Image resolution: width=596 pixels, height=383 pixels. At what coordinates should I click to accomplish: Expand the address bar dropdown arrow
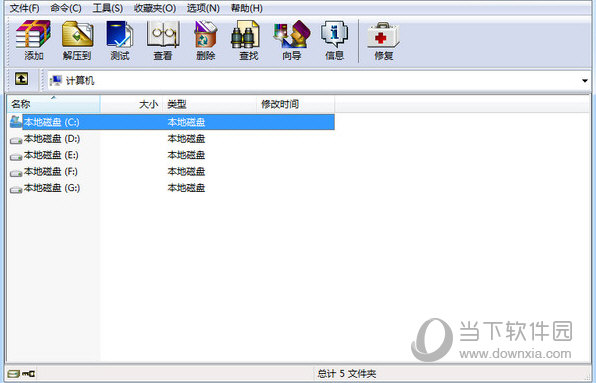point(585,81)
